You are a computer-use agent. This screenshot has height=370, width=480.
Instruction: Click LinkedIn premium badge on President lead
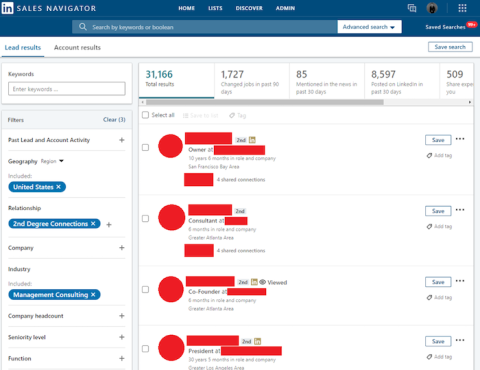(x=258, y=341)
